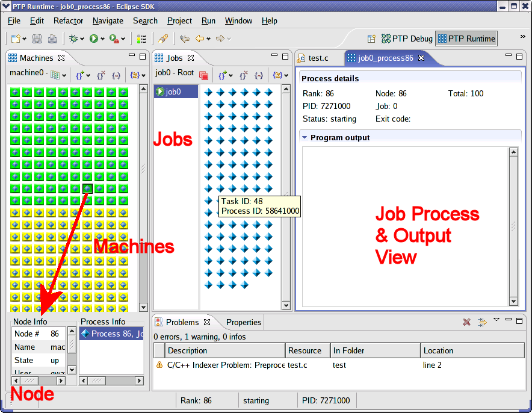Sort problems by Description column header
The image size is (532, 413).
pos(225,350)
